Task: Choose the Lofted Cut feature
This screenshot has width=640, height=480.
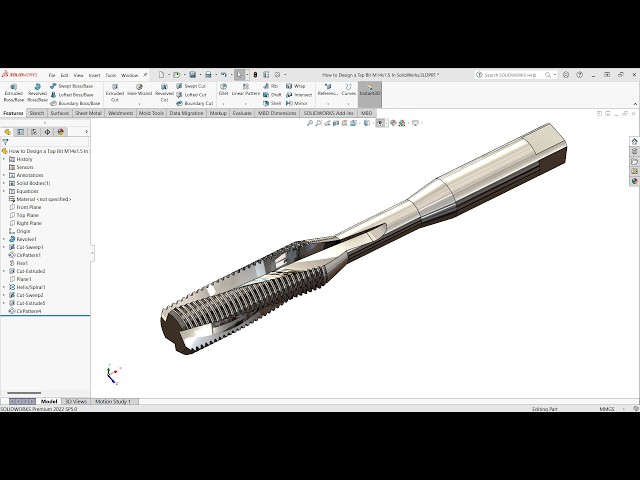Action: pos(191,95)
